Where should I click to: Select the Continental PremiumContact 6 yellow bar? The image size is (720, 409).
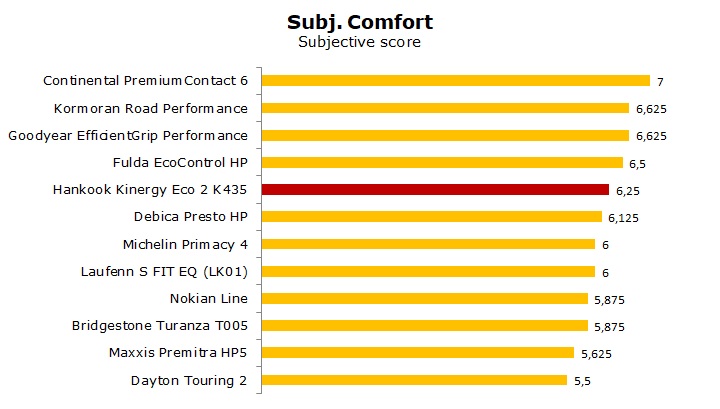tap(455, 81)
